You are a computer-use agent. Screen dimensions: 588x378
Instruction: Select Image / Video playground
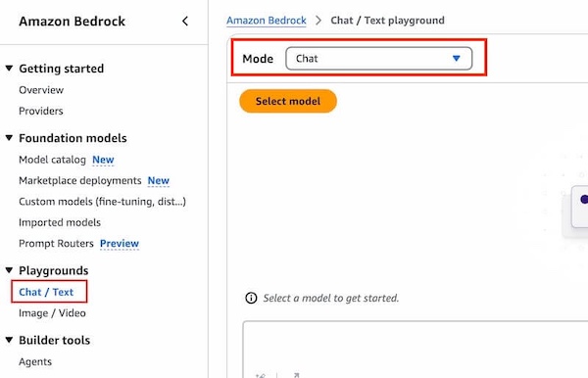[x=52, y=312]
